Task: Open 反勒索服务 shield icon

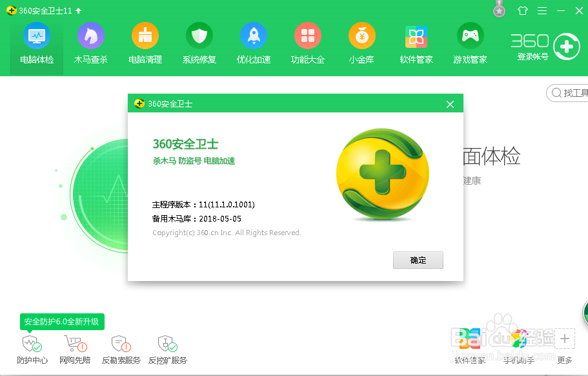Action: tap(121, 350)
